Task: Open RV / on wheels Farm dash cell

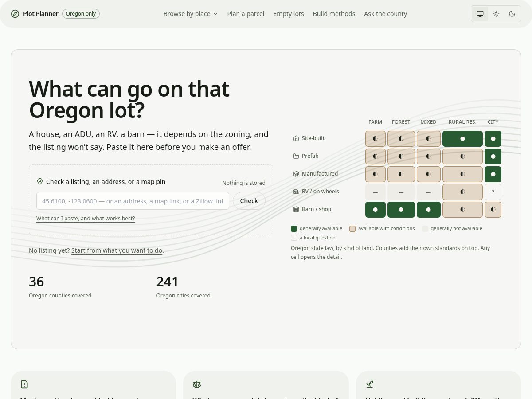Action: (376, 192)
